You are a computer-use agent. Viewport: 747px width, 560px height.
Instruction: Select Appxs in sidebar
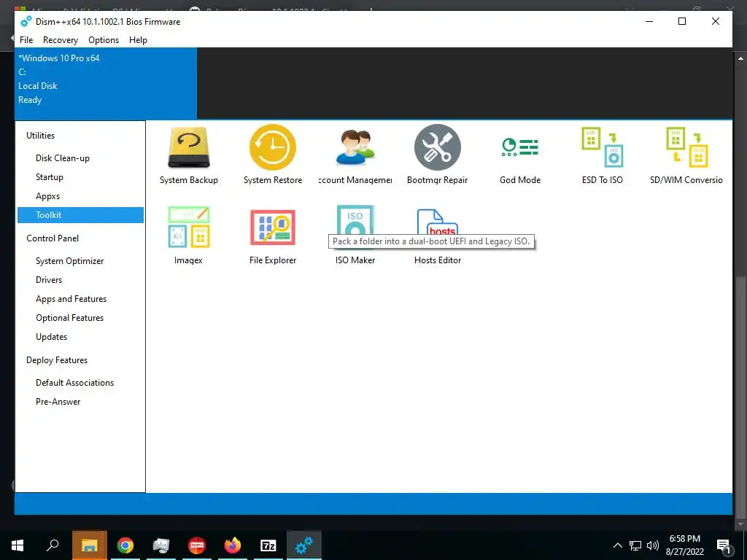coord(80,196)
